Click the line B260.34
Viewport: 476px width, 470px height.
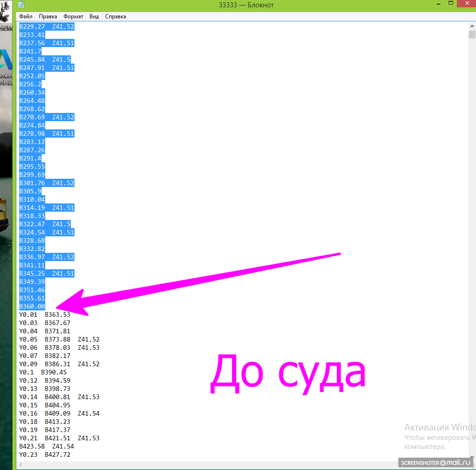pyautogui.click(x=32, y=92)
